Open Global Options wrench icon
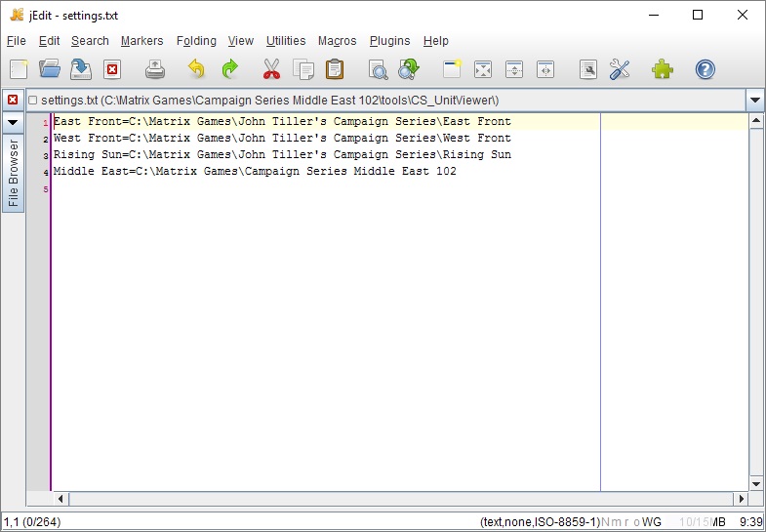This screenshot has width=766, height=532. tap(620, 69)
